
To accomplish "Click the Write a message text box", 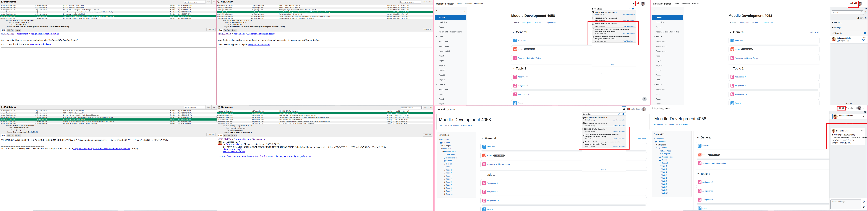I will click(x=846, y=204).
